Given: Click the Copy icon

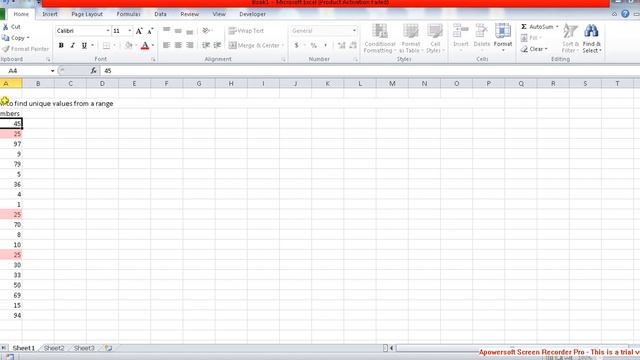Looking at the screenshot, I should [x=5, y=38].
